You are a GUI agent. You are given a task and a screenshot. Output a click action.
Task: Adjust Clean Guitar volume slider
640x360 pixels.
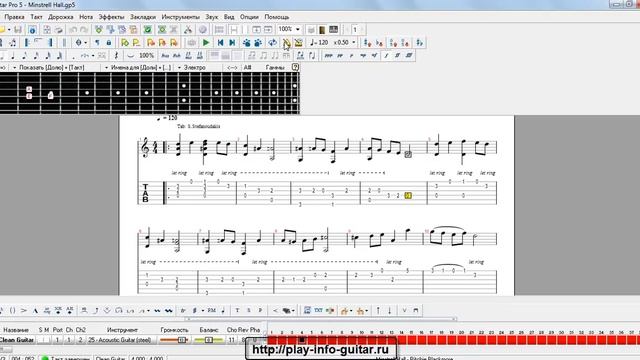(x=174, y=340)
